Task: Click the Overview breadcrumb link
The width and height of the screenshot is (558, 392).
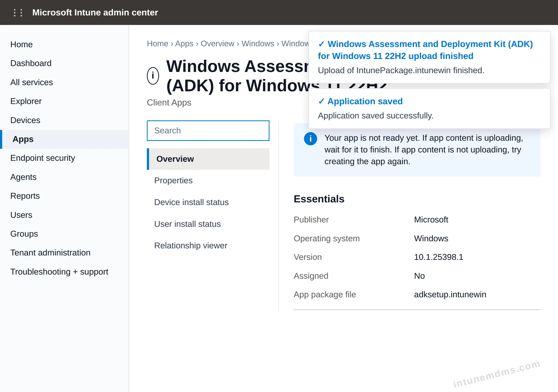Action: tap(217, 44)
